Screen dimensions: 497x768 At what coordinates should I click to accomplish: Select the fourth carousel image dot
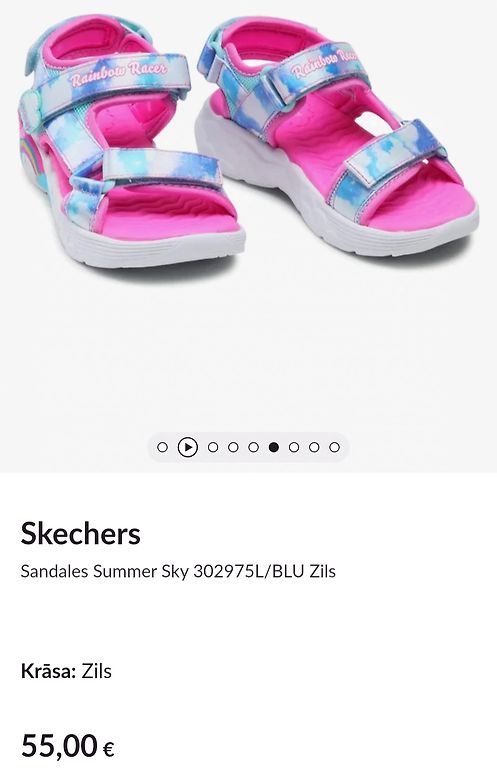233,447
